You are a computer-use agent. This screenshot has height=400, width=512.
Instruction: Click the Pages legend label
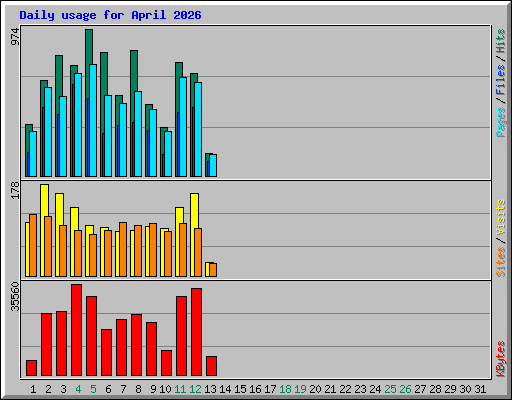(501, 122)
